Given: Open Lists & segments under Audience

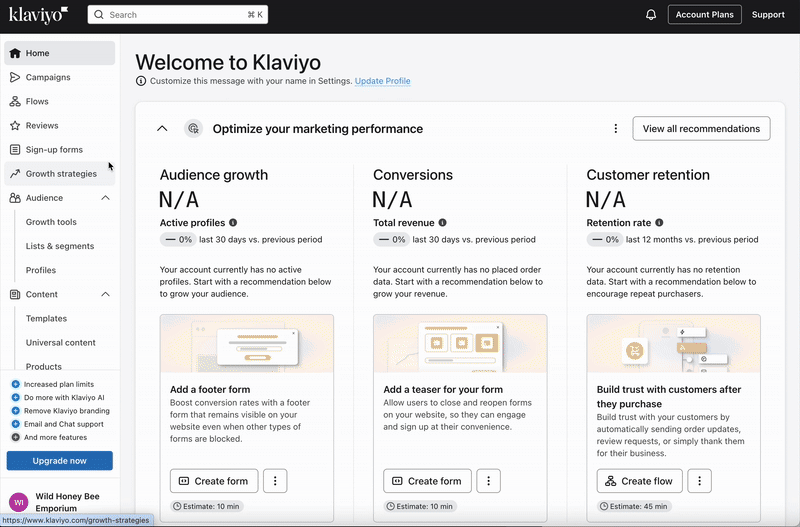Looking at the screenshot, I should tap(60, 246).
